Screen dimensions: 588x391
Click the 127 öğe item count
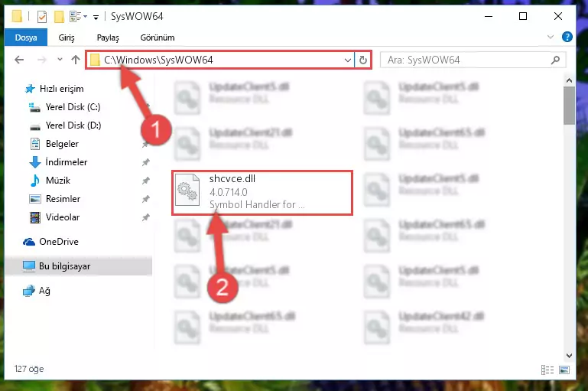(x=29, y=370)
